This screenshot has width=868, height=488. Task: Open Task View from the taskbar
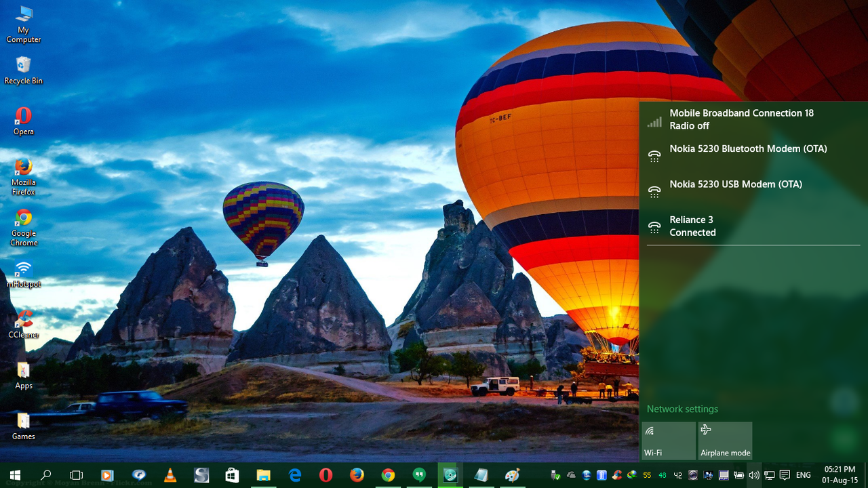coord(77,475)
